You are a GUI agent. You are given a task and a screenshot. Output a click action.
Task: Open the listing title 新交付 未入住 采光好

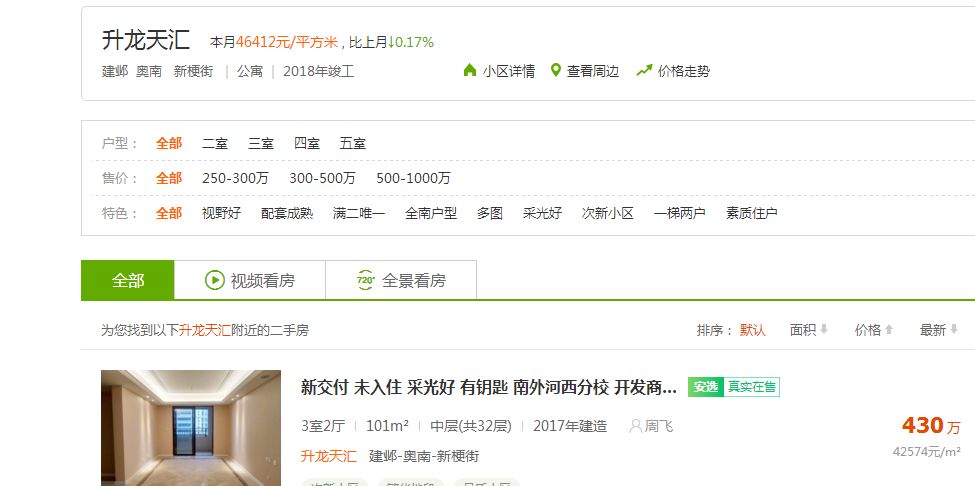pos(489,388)
